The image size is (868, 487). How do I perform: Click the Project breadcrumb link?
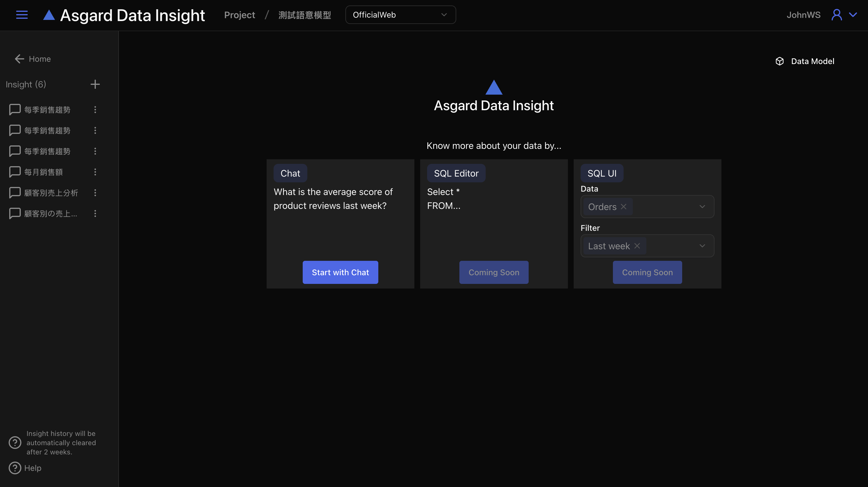tap(239, 15)
